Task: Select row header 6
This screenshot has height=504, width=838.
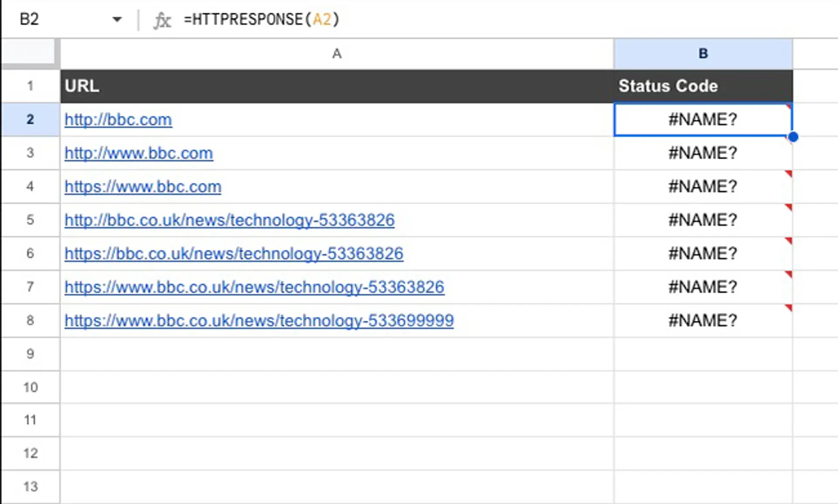Action: [x=30, y=254]
